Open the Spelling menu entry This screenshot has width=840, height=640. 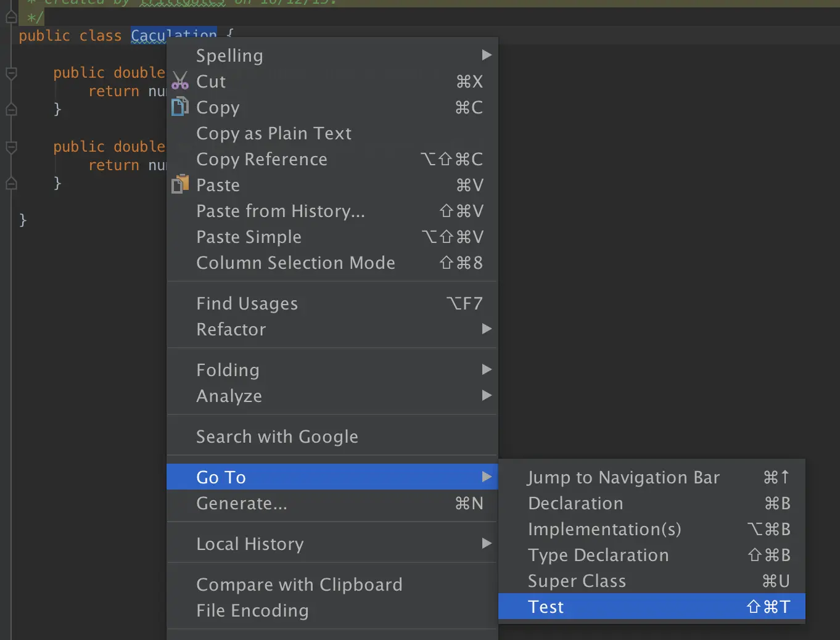332,55
